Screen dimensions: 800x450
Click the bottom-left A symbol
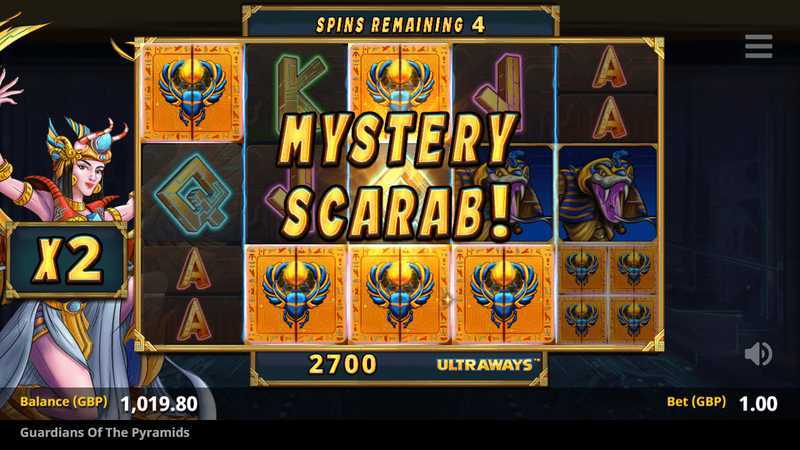click(x=192, y=319)
